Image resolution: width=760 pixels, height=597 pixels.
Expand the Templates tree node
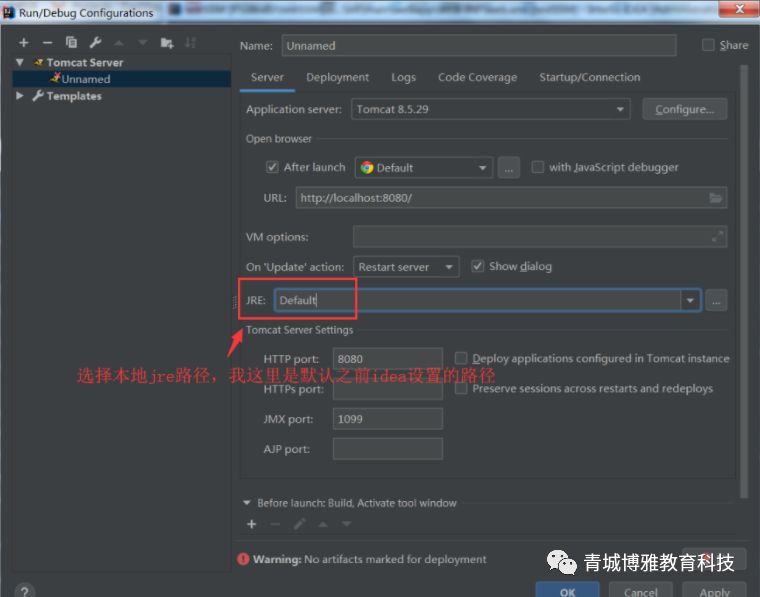coord(20,95)
